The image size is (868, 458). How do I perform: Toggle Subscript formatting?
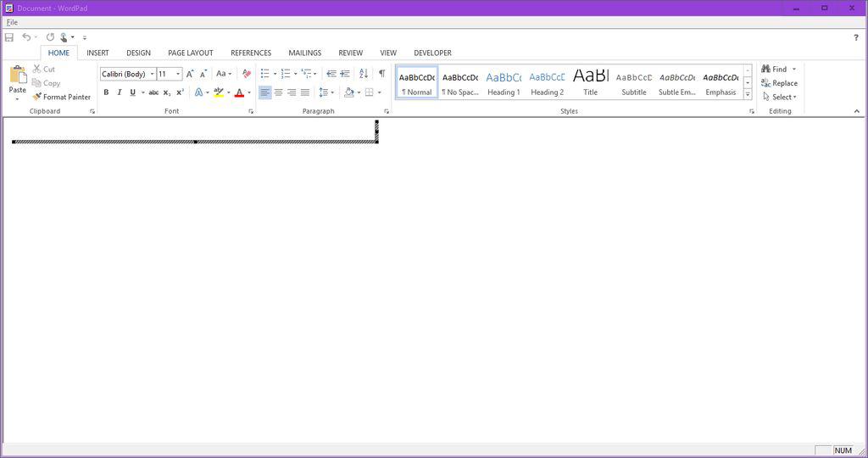(x=167, y=92)
